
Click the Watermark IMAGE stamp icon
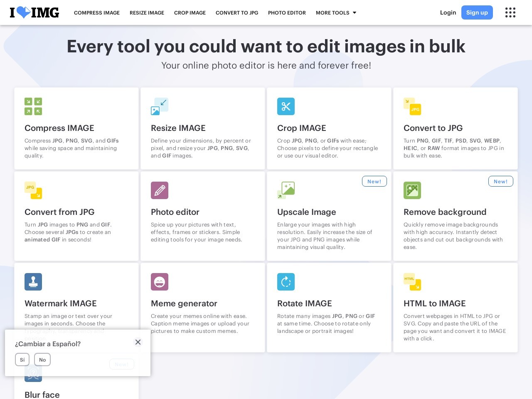(x=33, y=282)
